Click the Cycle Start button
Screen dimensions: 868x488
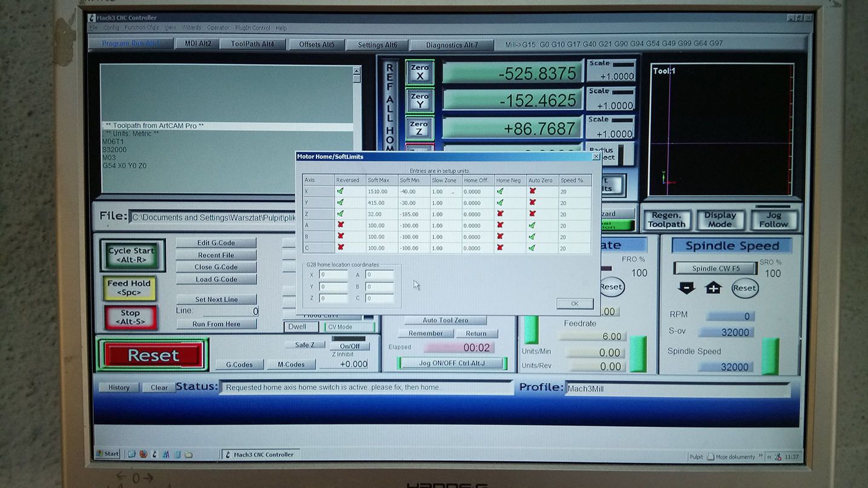(131, 255)
